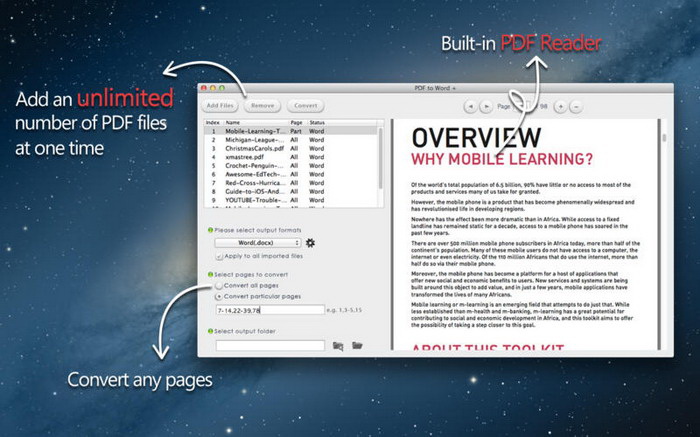This screenshot has width=700, height=437.
Task: Select Convert all pages option
Action: pyautogui.click(x=219, y=286)
